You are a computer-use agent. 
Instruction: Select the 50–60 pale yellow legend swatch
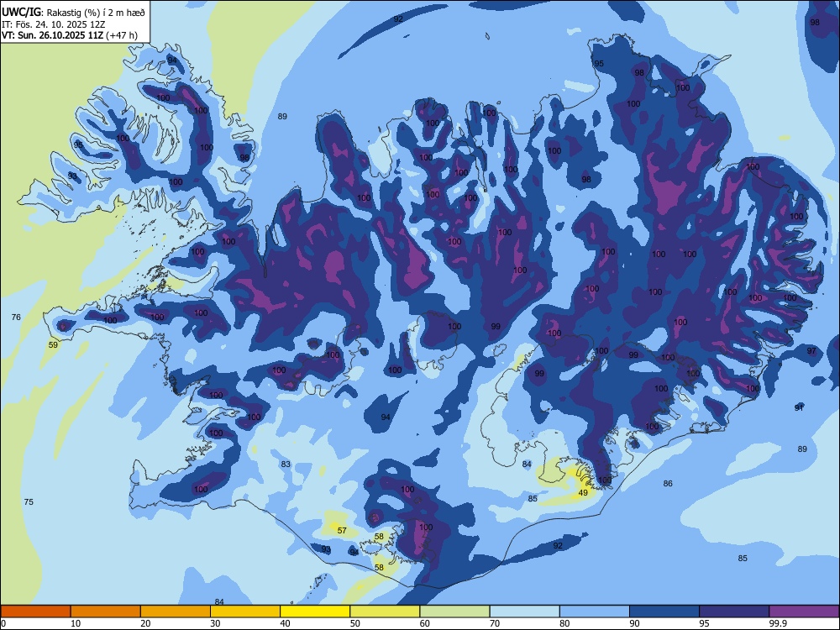point(386,612)
